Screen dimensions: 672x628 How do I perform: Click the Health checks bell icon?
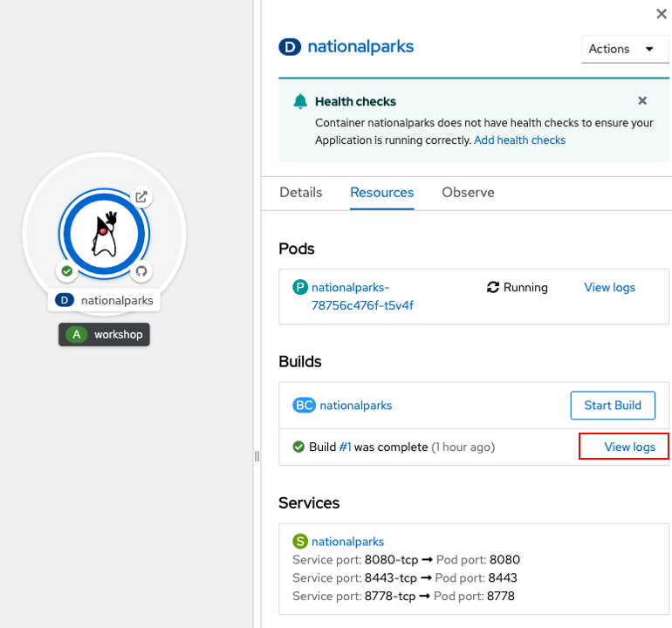[x=300, y=101]
